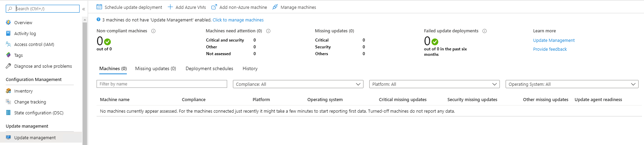
Task: Collapse the sidebar with double chevron
Action: 84,9
